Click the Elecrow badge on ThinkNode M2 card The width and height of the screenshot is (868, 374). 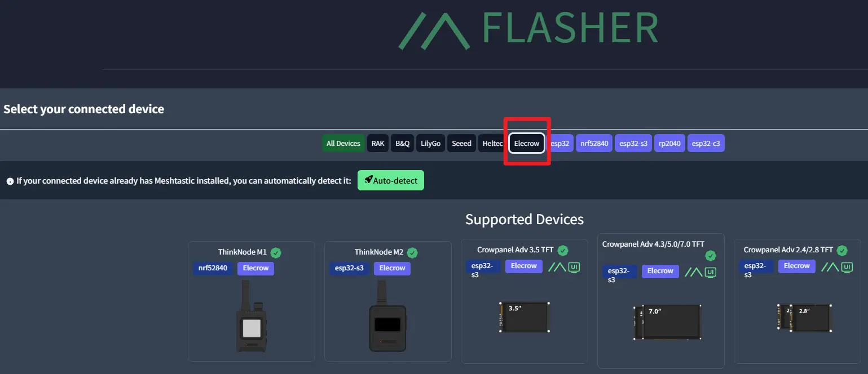coord(392,268)
